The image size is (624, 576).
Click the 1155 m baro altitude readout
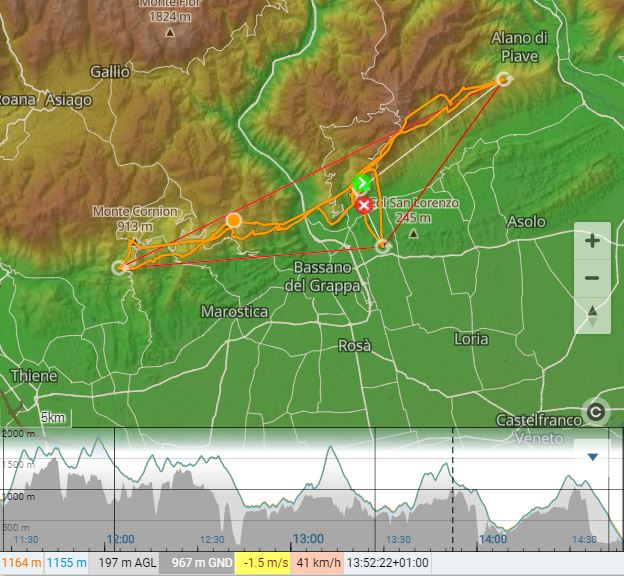click(x=66, y=563)
